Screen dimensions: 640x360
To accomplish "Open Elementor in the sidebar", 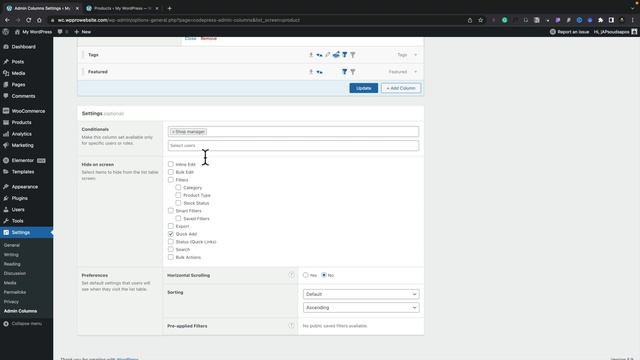I will (x=27, y=160).
